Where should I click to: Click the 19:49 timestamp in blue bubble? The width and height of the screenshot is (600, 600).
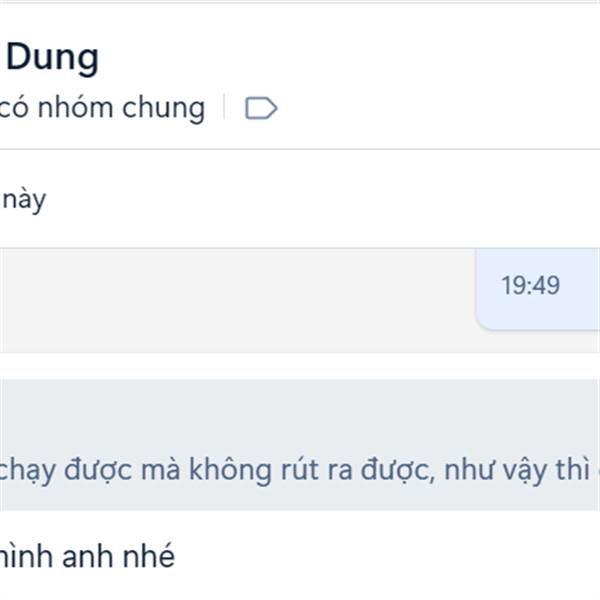[x=530, y=285]
